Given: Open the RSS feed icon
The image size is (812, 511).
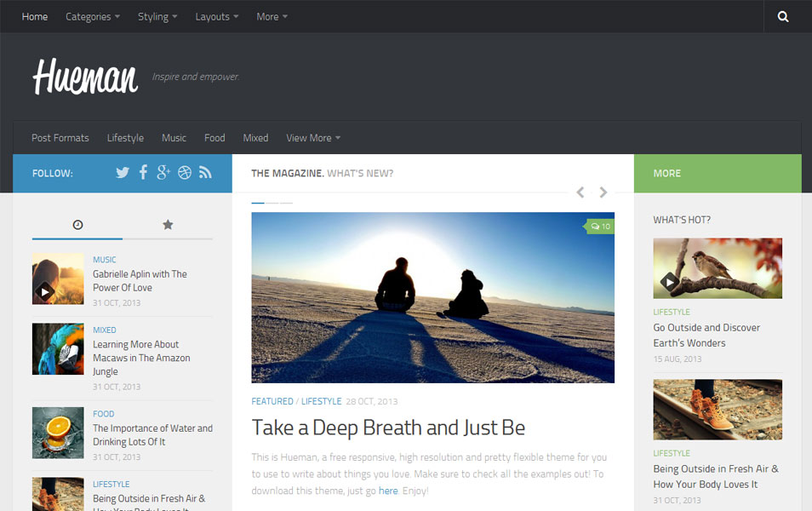Looking at the screenshot, I should tap(206, 173).
